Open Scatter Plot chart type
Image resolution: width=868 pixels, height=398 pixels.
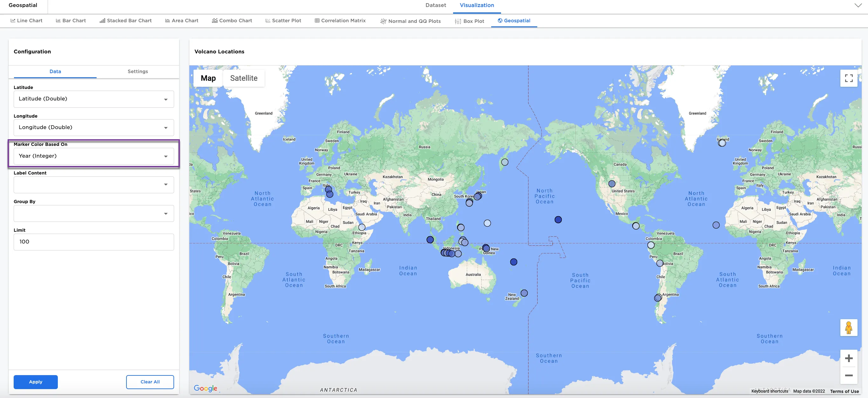283,21
